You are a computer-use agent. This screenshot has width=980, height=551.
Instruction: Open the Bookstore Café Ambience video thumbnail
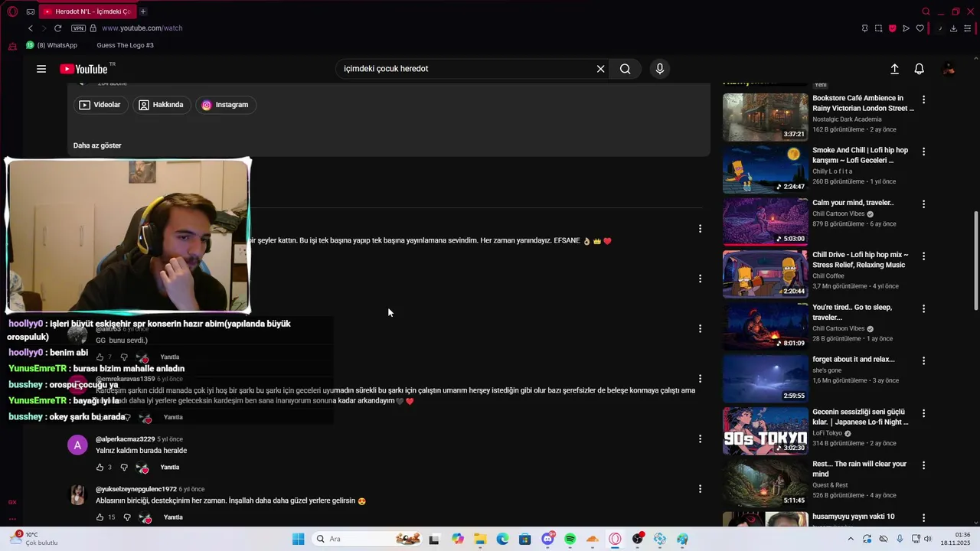[x=766, y=117]
